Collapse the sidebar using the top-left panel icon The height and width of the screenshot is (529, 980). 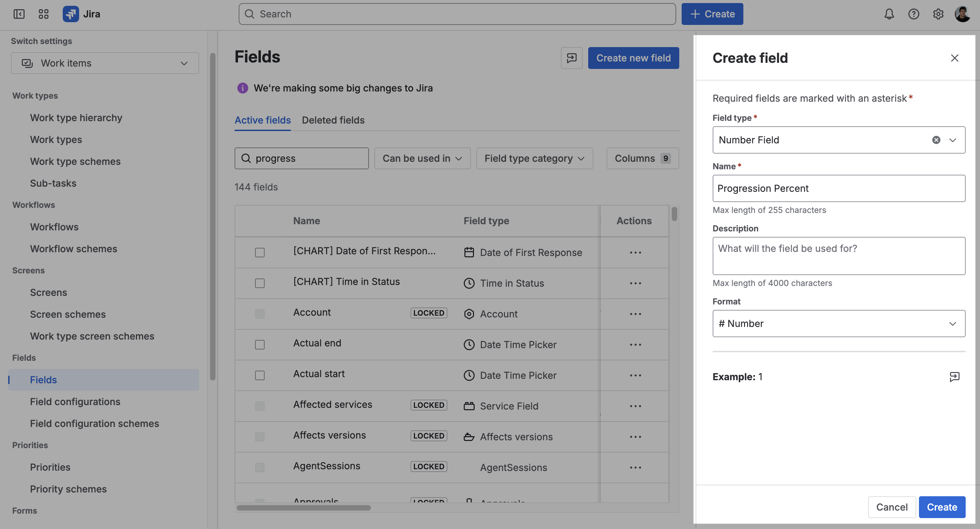[19, 14]
